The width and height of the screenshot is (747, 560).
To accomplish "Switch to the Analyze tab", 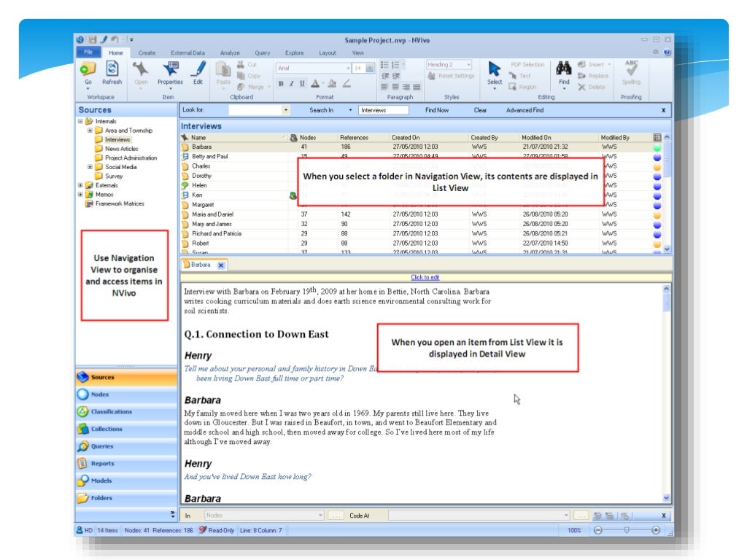I will coord(230,52).
